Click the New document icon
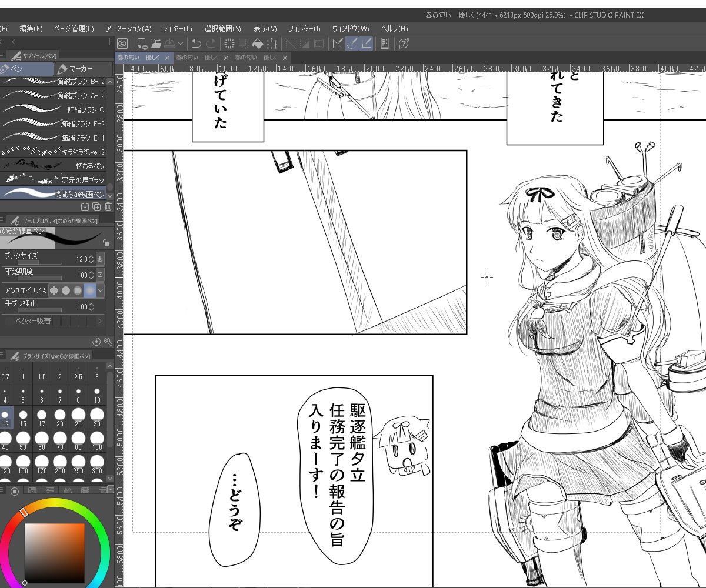 coord(142,43)
